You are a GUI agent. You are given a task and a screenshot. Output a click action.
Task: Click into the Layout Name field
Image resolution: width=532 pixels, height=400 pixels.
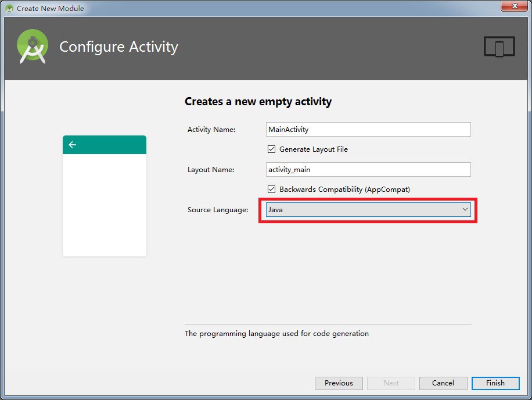coord(368,170)
